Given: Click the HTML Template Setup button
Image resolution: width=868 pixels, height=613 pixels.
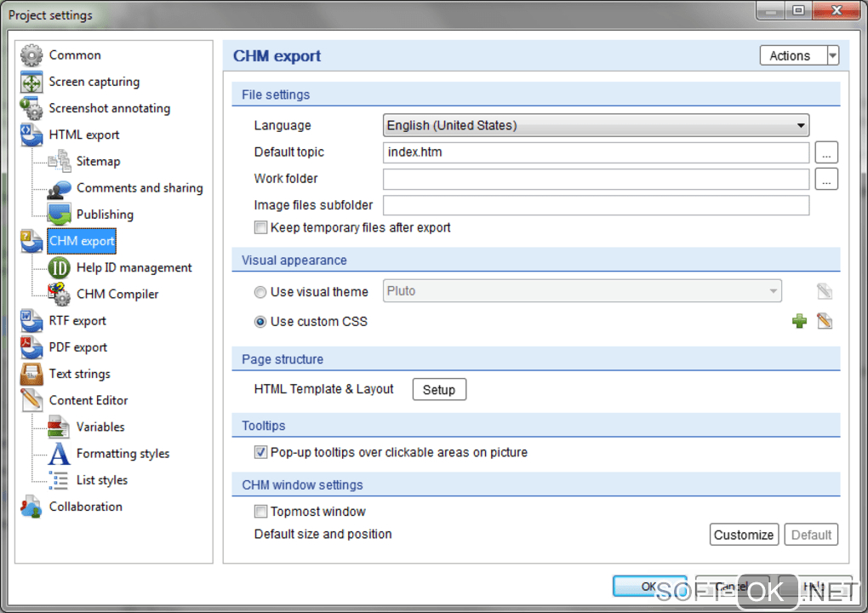Looking at the screenshot, I should [439, 390].
